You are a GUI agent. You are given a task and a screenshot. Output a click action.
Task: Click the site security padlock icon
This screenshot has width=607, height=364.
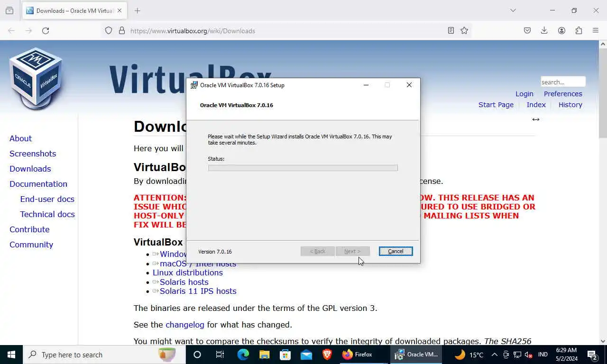pyautogui.click(x=122, y=31)
